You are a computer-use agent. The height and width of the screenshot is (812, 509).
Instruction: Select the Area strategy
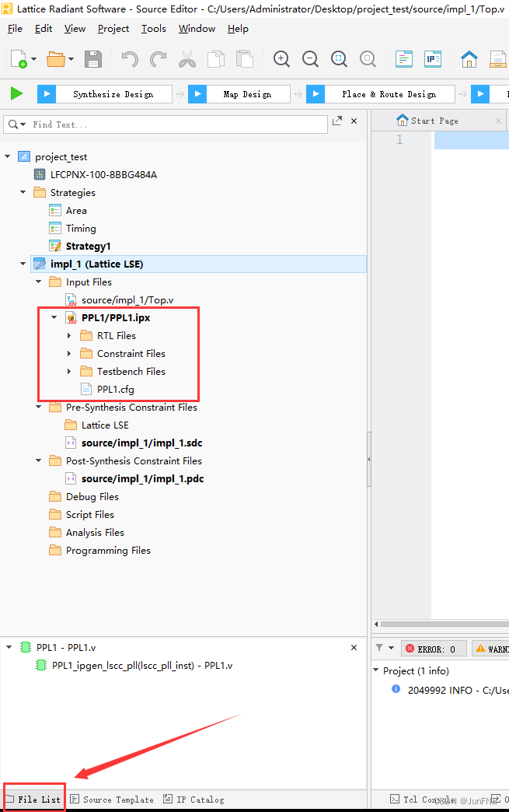76,210
